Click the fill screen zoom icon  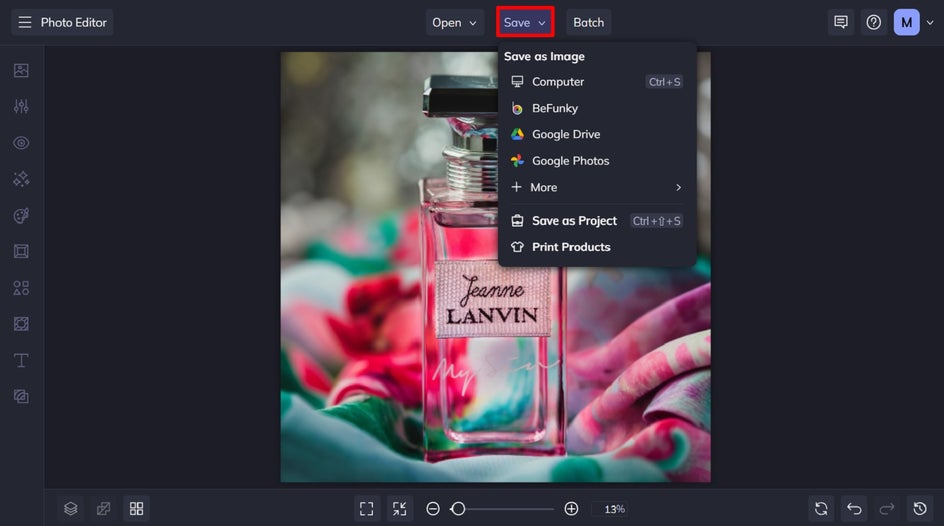[x=400, y=509]
